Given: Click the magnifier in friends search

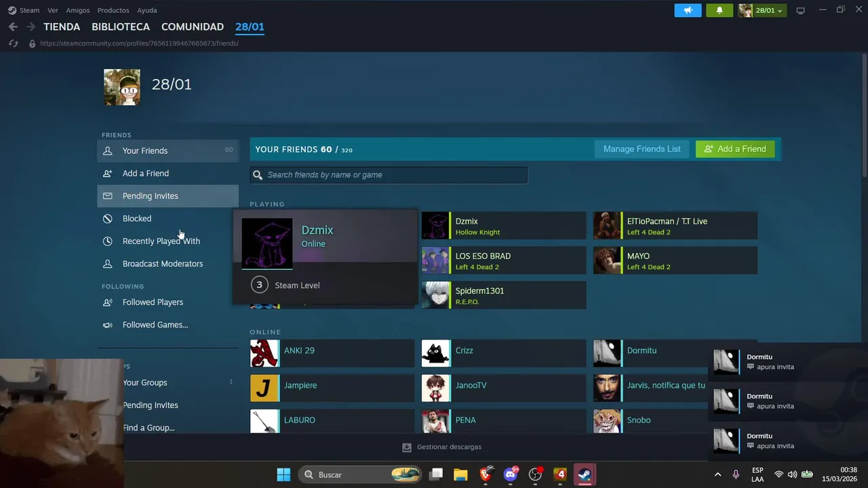Looking at the screenshot, I should (258, 175).
